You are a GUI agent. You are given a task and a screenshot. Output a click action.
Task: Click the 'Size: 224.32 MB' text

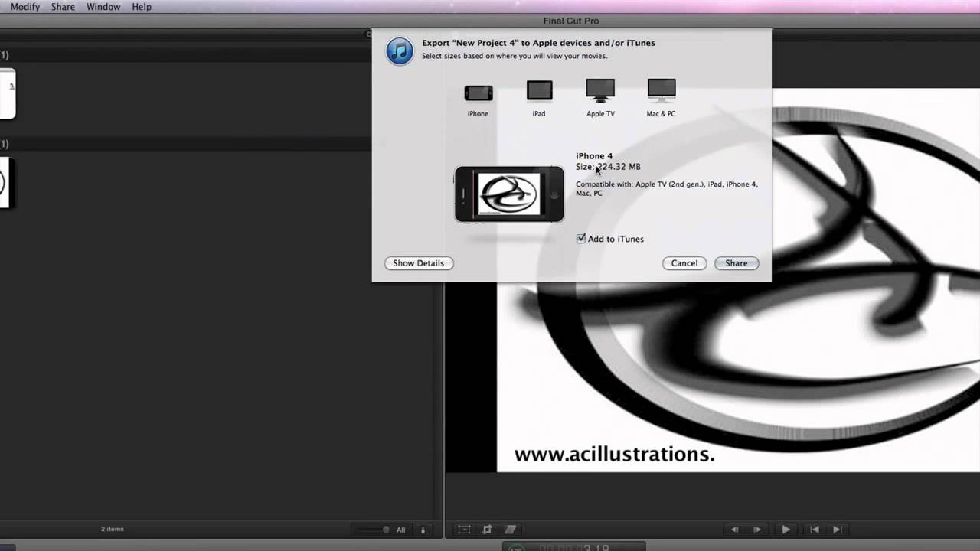click(x=608, y=167)
